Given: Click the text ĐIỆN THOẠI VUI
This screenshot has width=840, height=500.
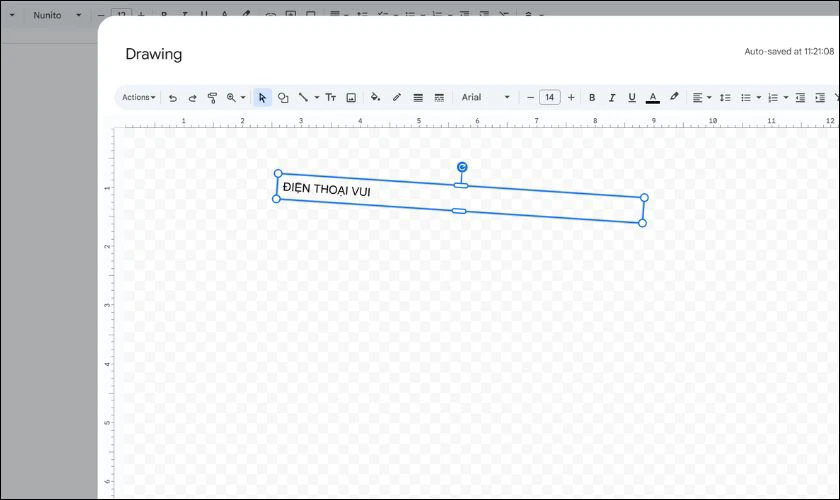Looking at the screenshot, I should 327,189.
